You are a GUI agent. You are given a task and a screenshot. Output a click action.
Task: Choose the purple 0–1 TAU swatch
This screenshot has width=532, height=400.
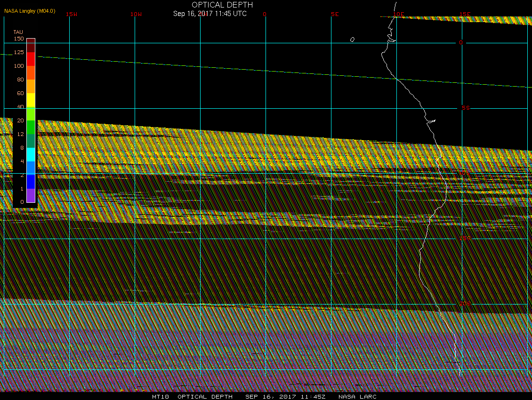pos(31,196)
